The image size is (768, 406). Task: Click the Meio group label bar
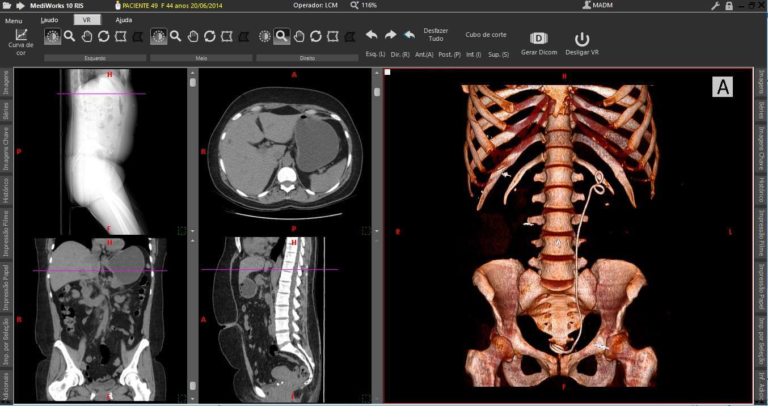(x=201, y=58)
